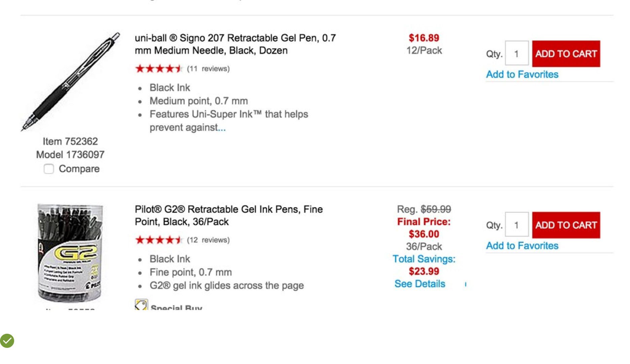630x364 pixels.
Task: Click small icon beside See Details
Action: pos(466,285)
